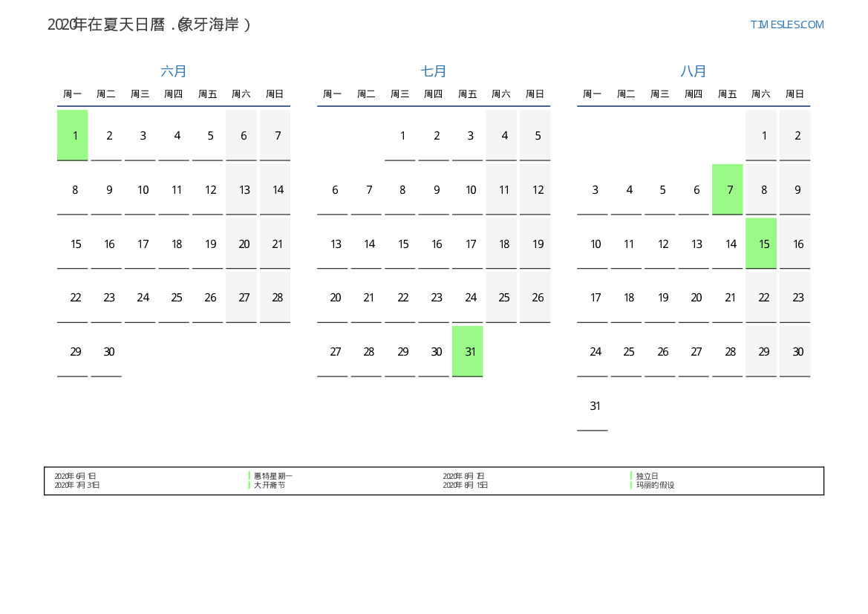Select highlighted August 7 holiday
The width and height of the screenshot is (868, 614).
pos(728,189)
